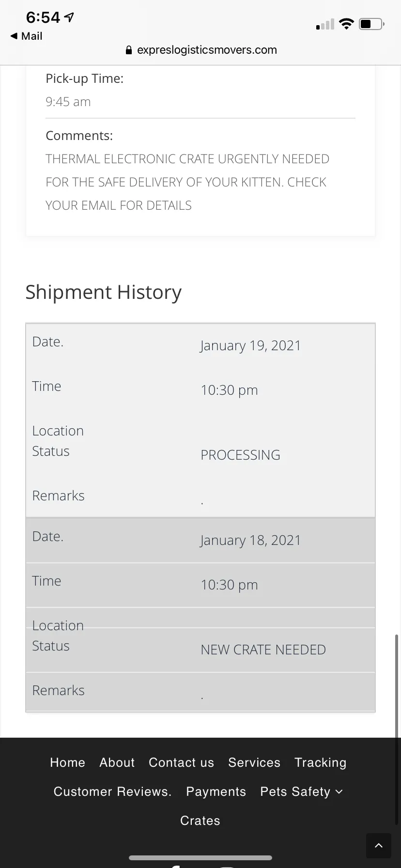This screenshot has height=868, width=401.
Task: Tap the cellular signal bars
Action: pos(325,24)
